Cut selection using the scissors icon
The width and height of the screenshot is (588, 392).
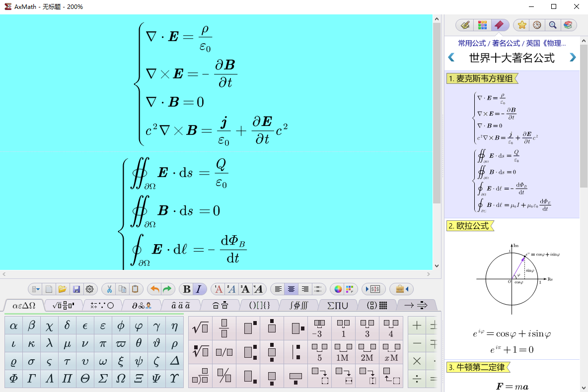coord(109,289)
